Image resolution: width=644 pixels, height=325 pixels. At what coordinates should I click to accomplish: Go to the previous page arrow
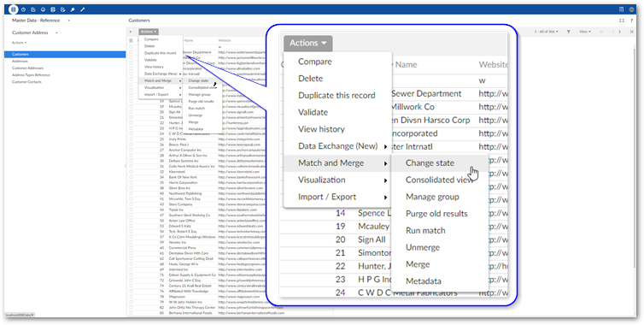(x=612, y=32)
